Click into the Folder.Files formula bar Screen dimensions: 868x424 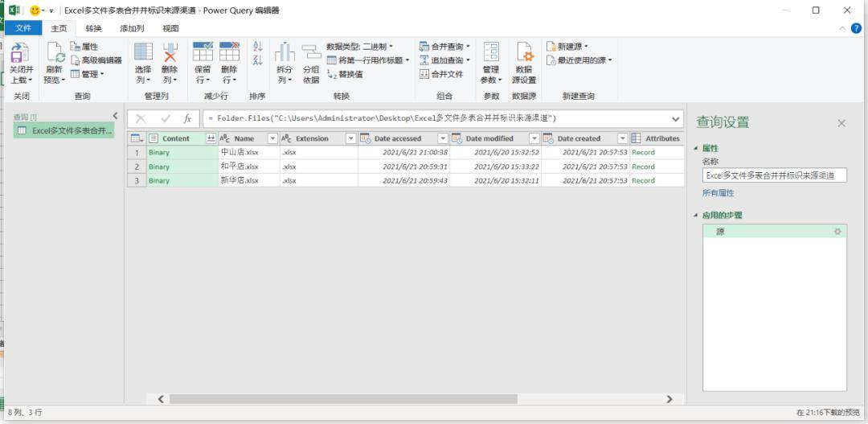(436, 118)
